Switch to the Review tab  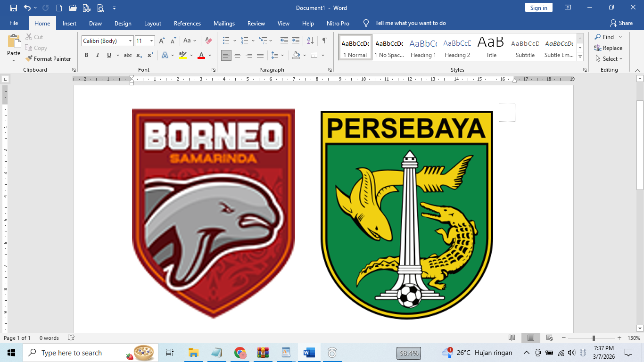click(x=256, y=23)
